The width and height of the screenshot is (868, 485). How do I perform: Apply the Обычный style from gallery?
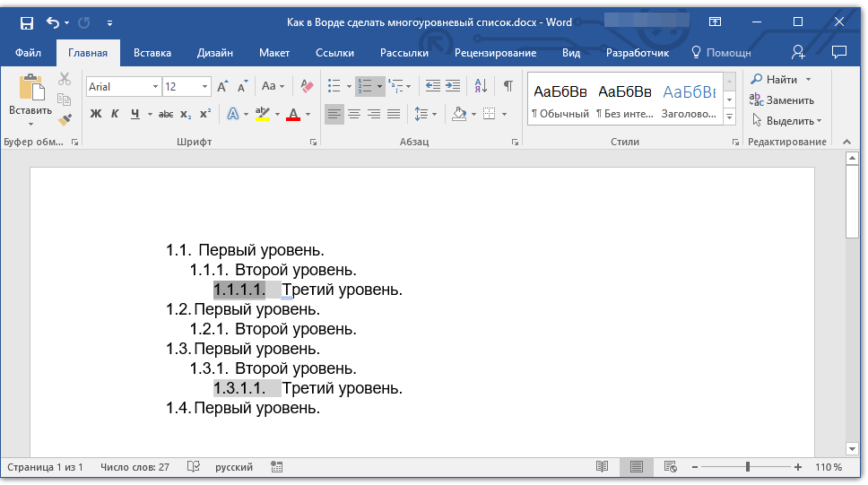pyautogui.click(x=560, y=100)
